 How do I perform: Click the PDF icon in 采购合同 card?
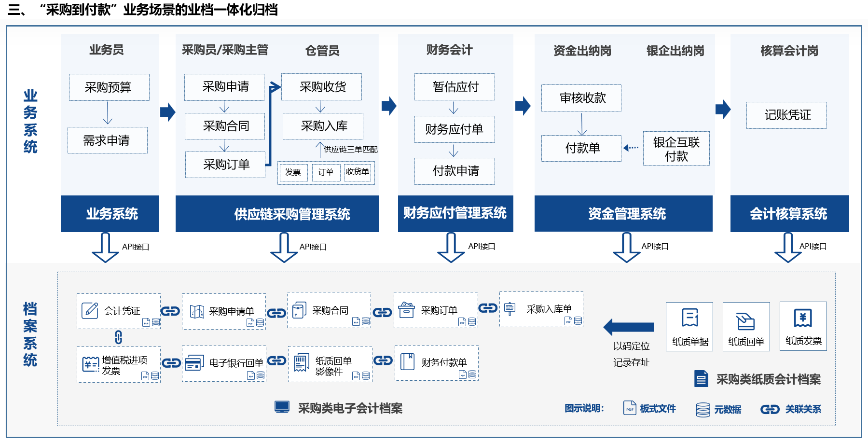tap(356, 321)
